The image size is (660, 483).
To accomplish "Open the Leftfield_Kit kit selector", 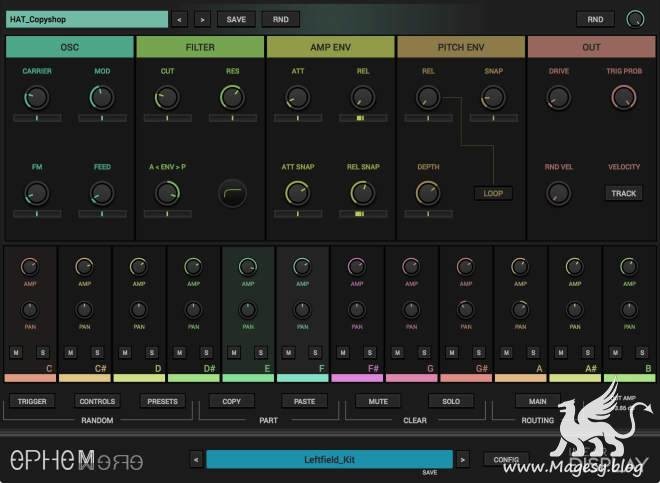I will click(330, 459).
